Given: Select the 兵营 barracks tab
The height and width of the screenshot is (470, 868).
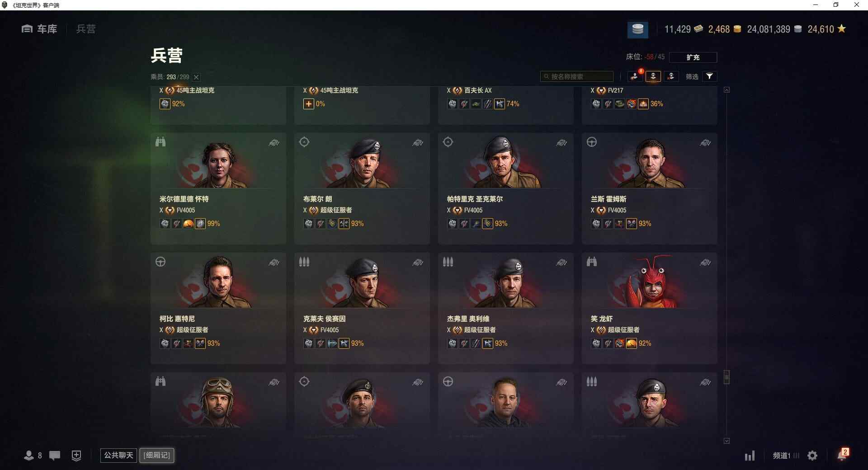Looking at the screenshot, I should point(86,29).
